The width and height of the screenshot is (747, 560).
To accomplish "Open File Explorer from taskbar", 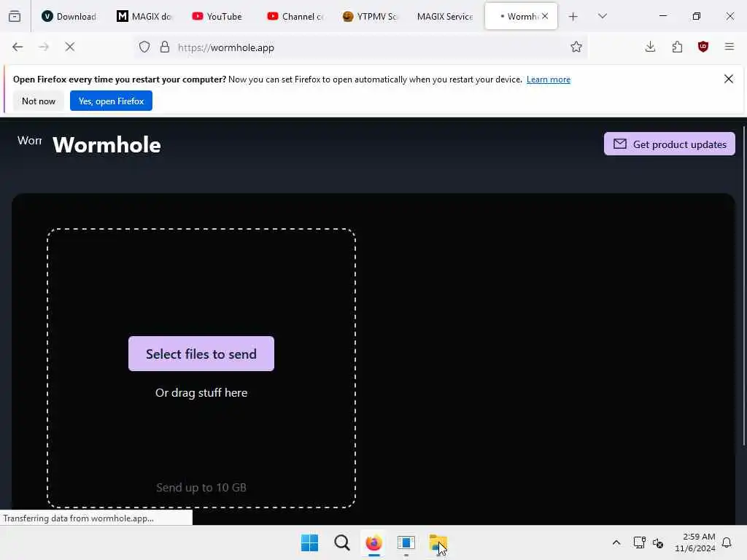I will 438,542.
